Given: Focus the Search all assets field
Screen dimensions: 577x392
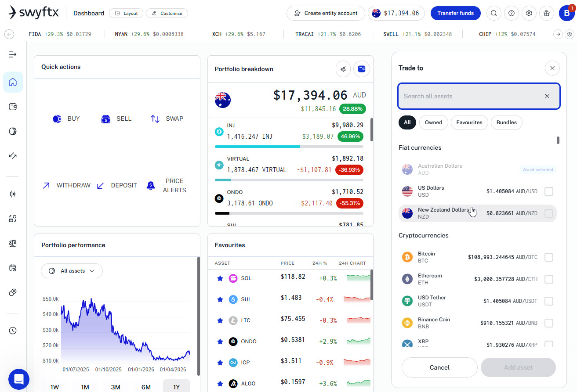Looking at the screenshot, I should pyautogui.click(x=479, y=96).
